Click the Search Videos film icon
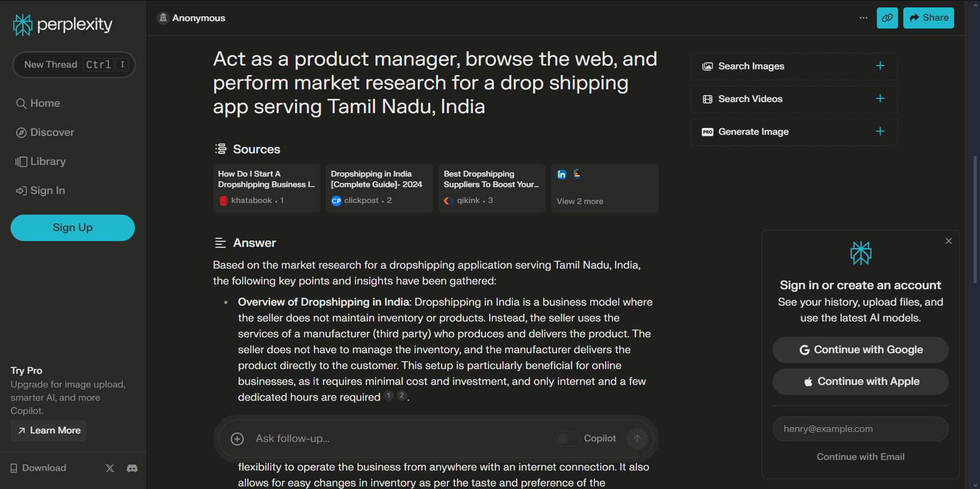The width and height of the screenshot is (980, 489). click(x=707, y=99)
